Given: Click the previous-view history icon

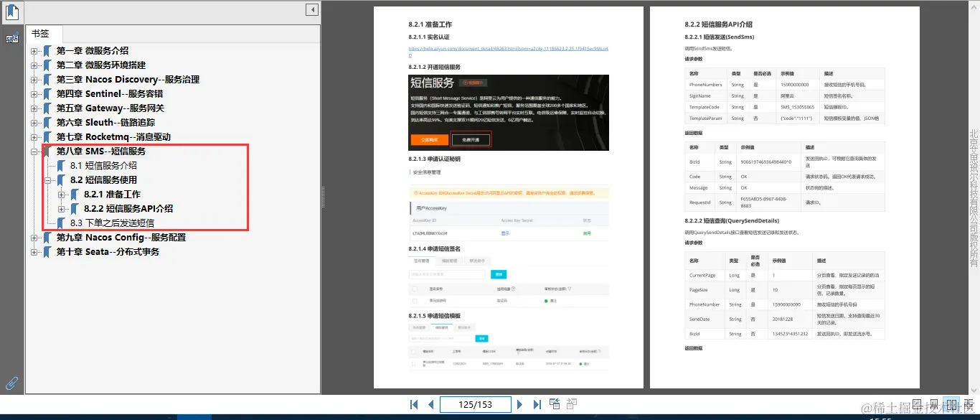Looking at the screenshot, I should [x=555, y=404].
